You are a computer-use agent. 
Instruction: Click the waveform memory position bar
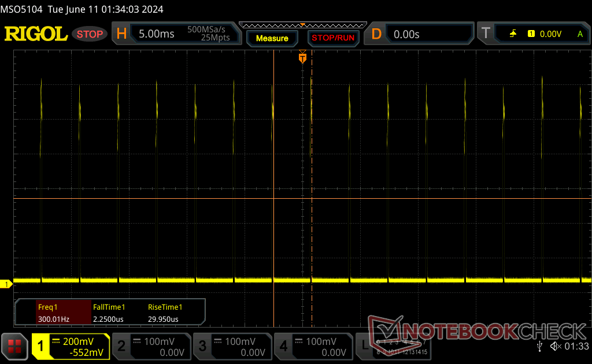click(302, 25)
